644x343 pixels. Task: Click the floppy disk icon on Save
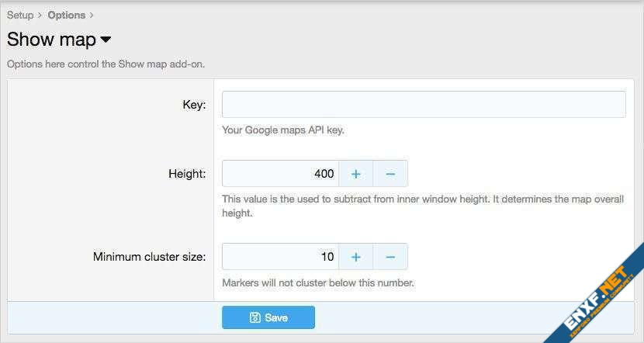pos(254,317)
